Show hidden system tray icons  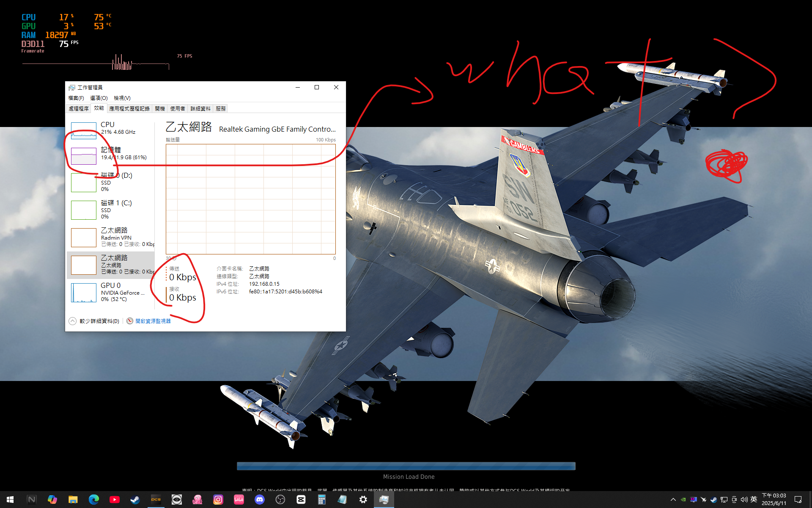[673, 500]
